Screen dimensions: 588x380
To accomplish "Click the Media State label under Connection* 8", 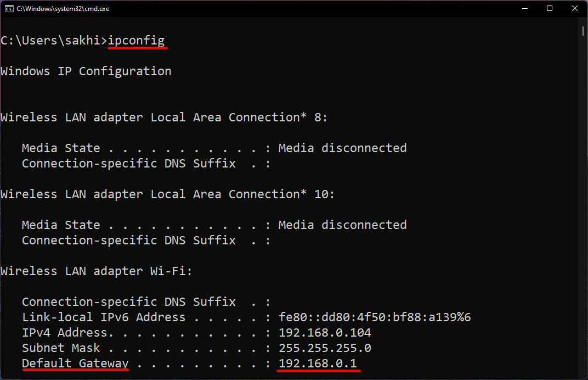I will [x=61, y=148].
